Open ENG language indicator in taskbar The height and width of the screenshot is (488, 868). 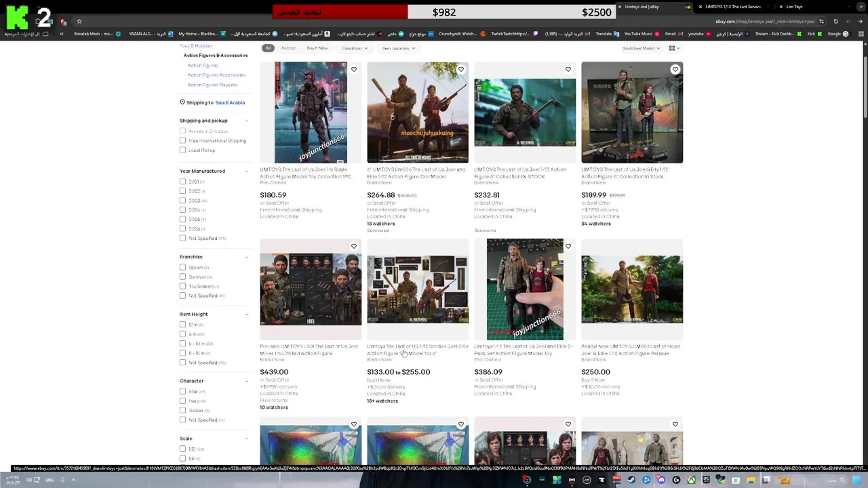coord(50,480)
